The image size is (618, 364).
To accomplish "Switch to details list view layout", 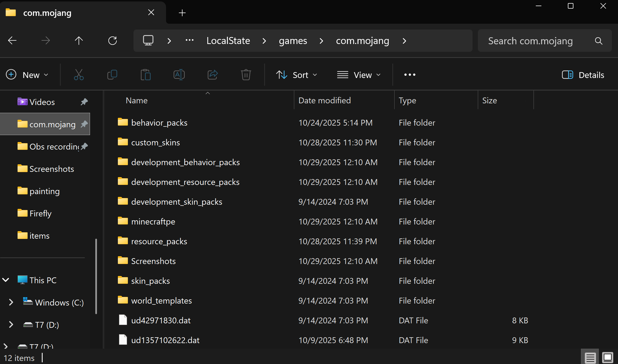I will pyautogui.click(x=590, y=357).
